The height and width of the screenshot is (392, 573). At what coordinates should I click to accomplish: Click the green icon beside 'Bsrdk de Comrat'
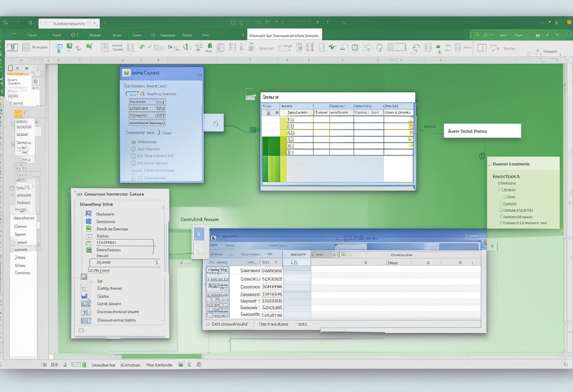point(88,229)
